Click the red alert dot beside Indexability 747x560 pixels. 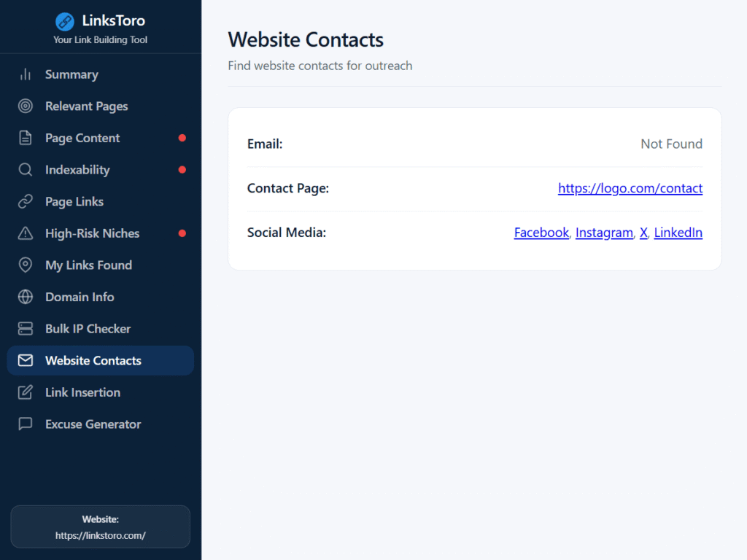point(182,170)
